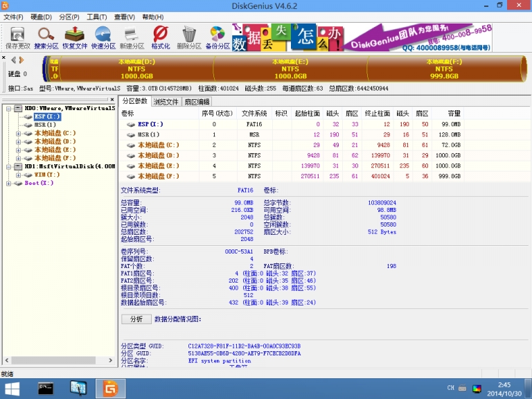Expand Boot (X:) tree node
Screen dimensions: 532x399
[8, 184]
